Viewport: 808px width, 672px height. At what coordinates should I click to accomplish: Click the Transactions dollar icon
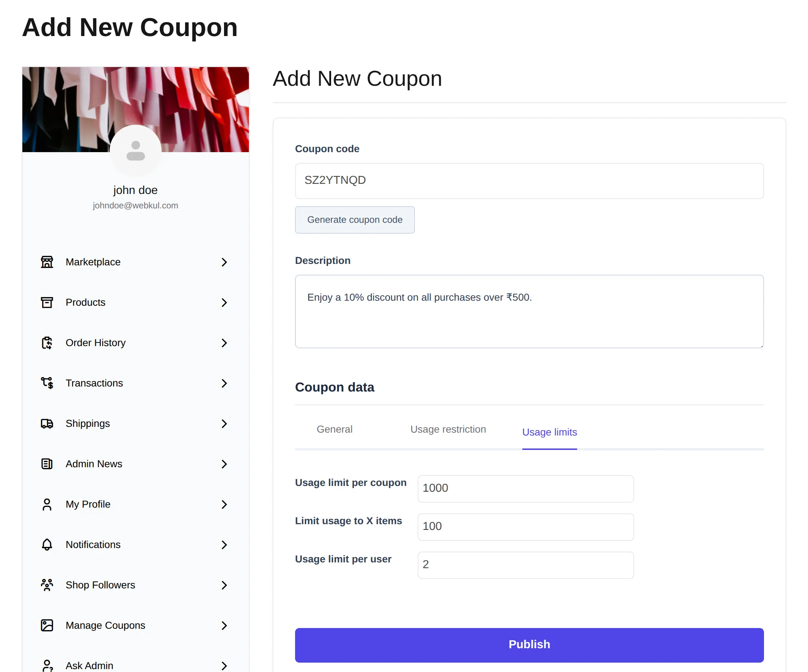pos(47,383)
